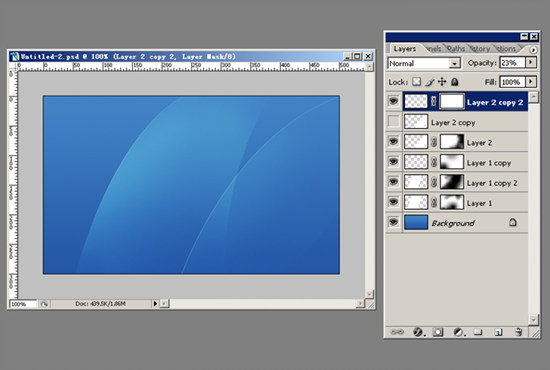This screenshot has height=370, width=550.
Task: Add layer mask icon
Action: 437,332
